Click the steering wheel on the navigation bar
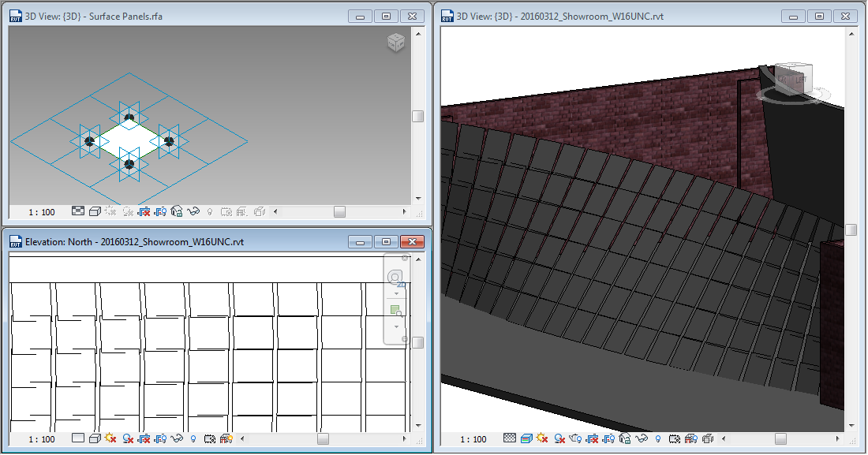868x455 pixels. tap(395, 278)
